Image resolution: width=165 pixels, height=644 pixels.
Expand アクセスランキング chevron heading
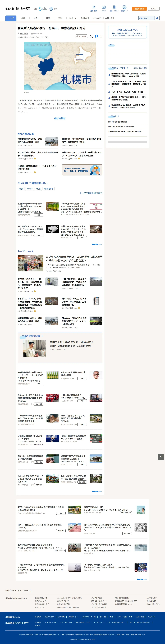coord(119,68)
